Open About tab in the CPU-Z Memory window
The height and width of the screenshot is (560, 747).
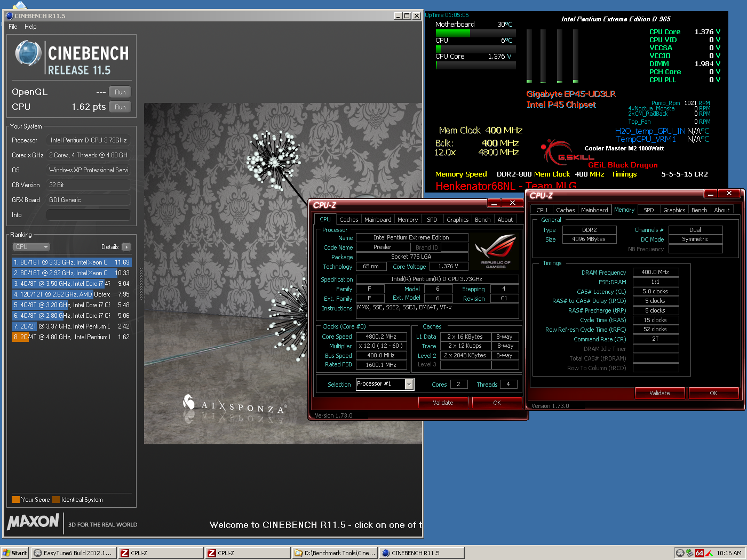[x=722, y=210]
